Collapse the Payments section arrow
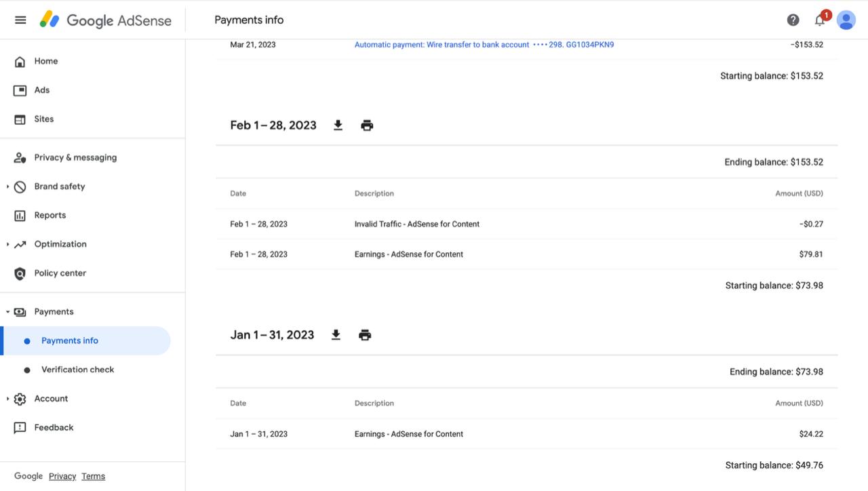The height and width of the screenshot is (491, 868). pyautogui.click(x=7, y=312)
